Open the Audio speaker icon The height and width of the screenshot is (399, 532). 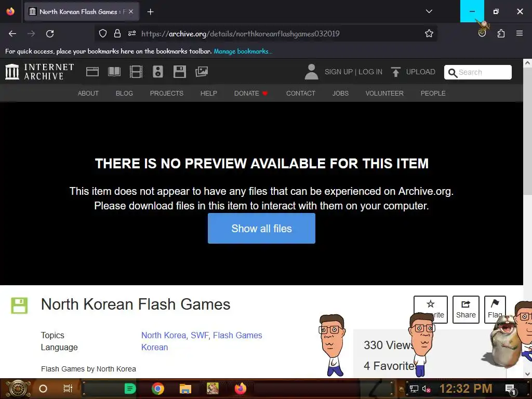point(158,72)
